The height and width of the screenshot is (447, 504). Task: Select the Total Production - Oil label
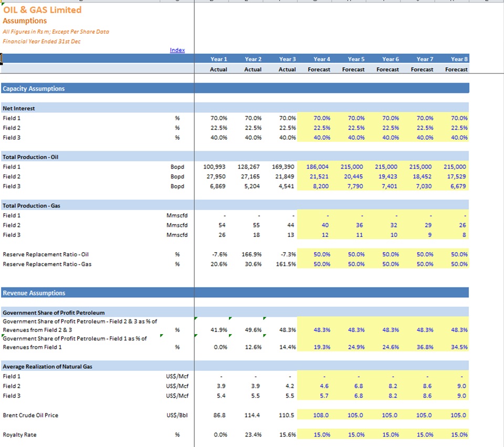30,157
